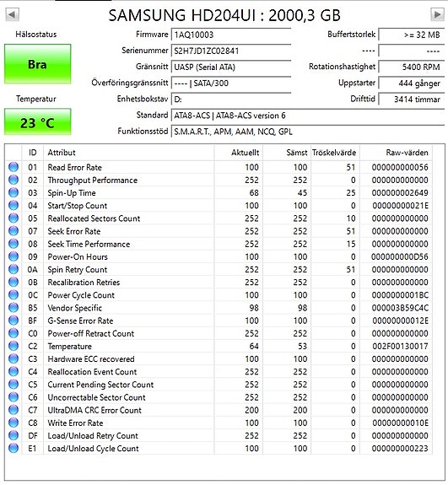Click status orb of Spin Retry Count

tap(13, 269)
